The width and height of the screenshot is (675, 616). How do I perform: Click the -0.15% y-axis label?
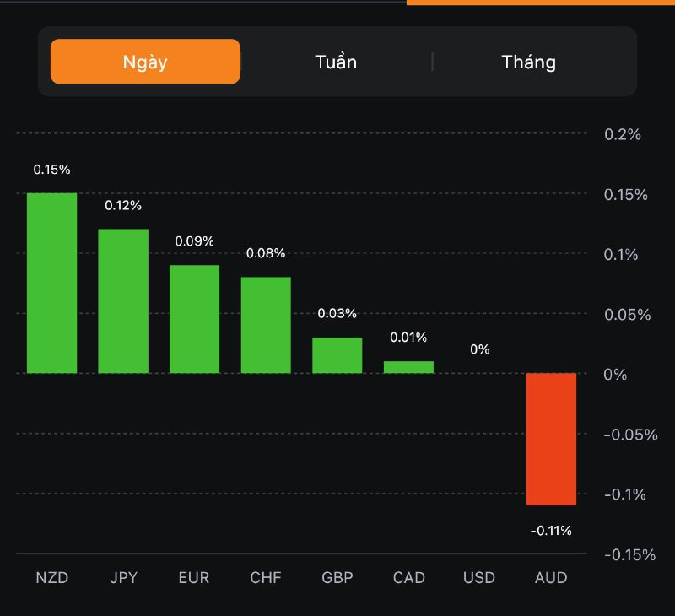(x=629, y=554)
